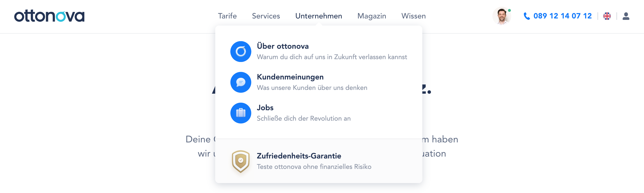Open Jobs menu entry title
644x193 pixels.
tap(265, 108)
